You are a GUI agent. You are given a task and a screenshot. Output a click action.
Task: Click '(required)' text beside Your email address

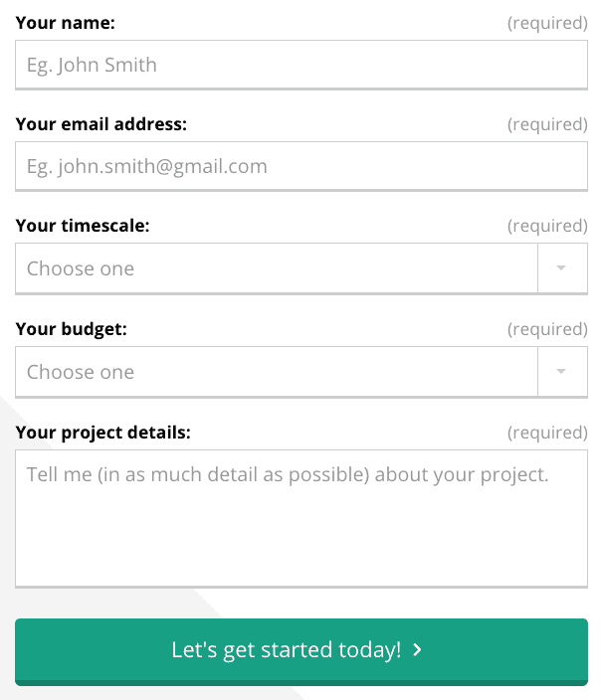(x=547, y=124)
